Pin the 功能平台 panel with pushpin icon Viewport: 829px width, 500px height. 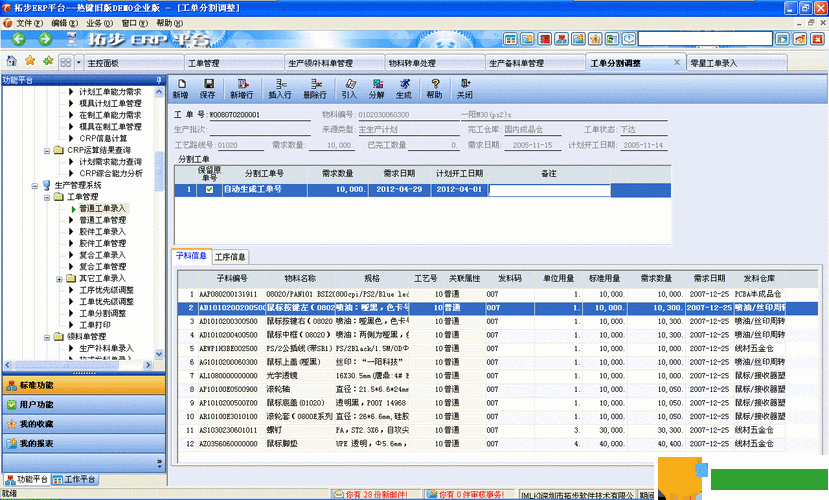159,80
